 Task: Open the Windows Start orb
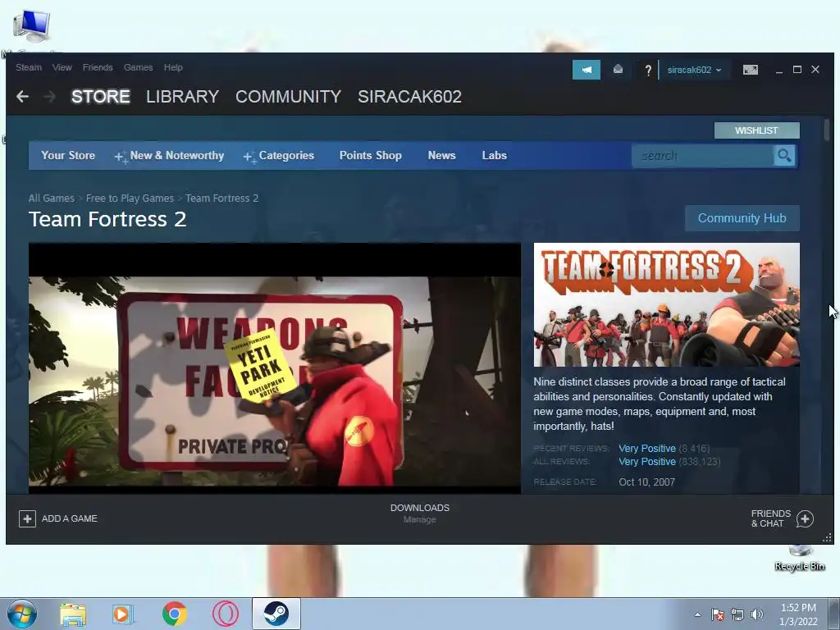click(x=21, y=614)
